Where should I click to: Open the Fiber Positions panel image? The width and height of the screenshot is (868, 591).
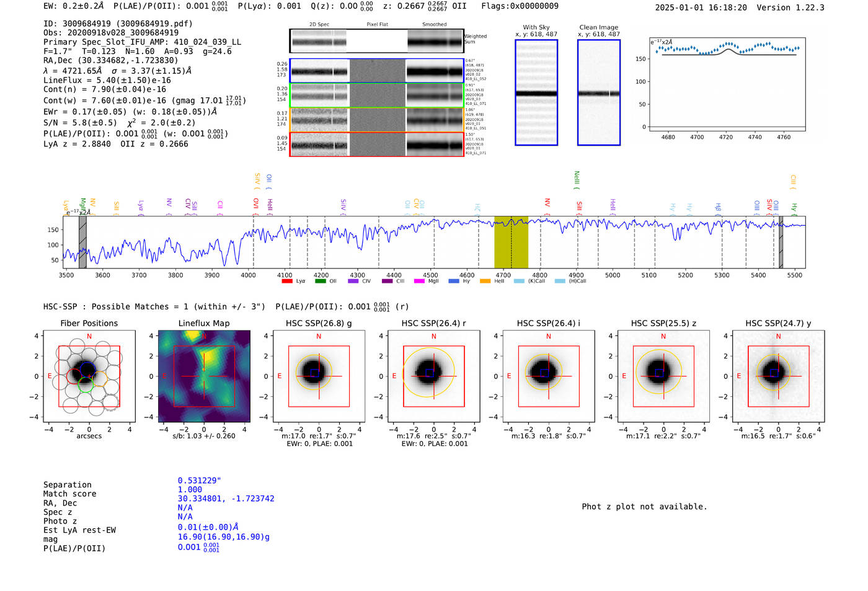[x=89, y=376]
